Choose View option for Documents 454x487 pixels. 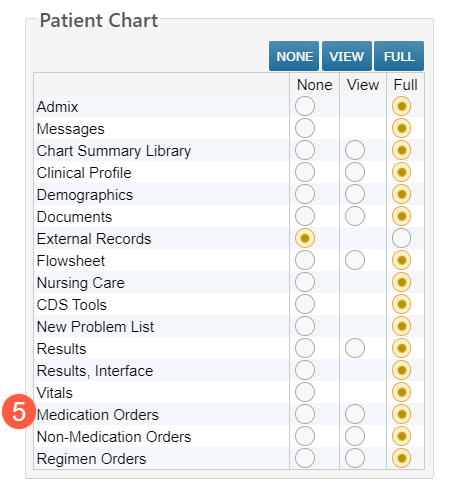tap(355, 216)
